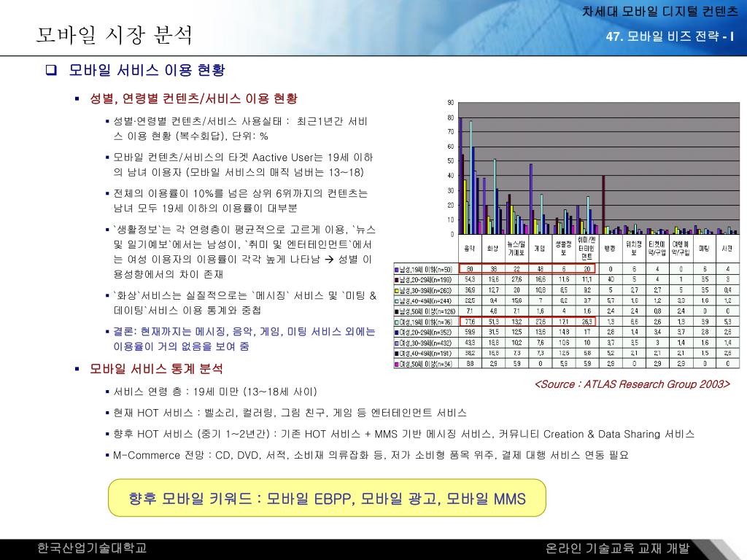Viewport: 747px width, 560px height.
Task: Click the cell '36,9' in 남성,30~39세 row
Action: 470,290
